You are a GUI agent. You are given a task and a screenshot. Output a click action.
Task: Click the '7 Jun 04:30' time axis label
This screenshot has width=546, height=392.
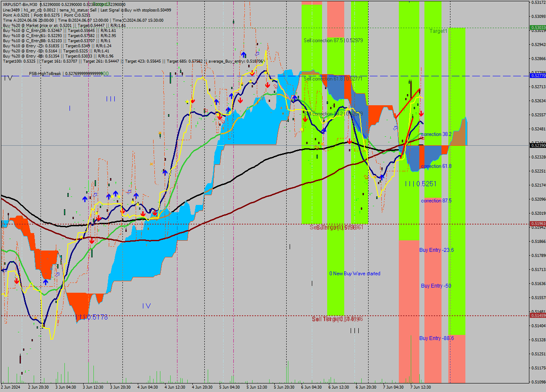[x=393, y=387]
